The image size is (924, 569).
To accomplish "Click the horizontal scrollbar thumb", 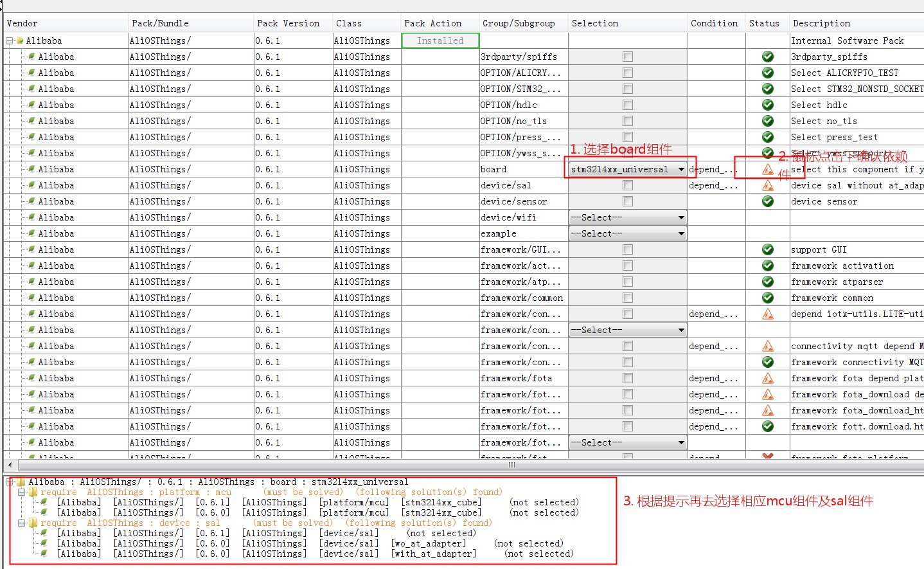I will 512,464.
